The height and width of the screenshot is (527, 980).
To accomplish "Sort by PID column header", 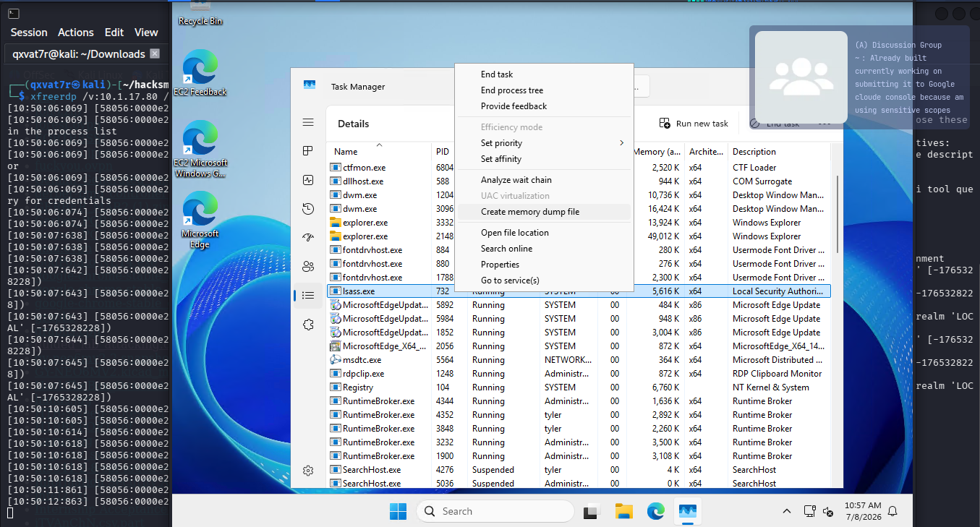I will tap(443, 152).
